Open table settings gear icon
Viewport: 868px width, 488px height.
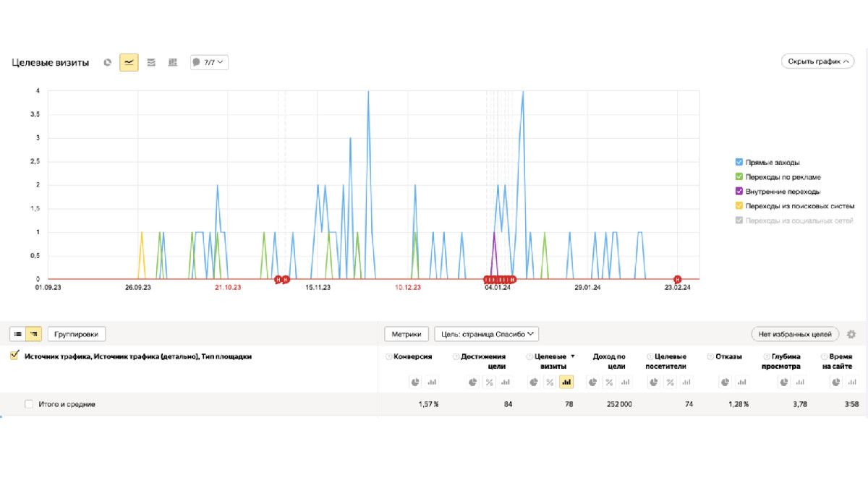tap(851, 334)
